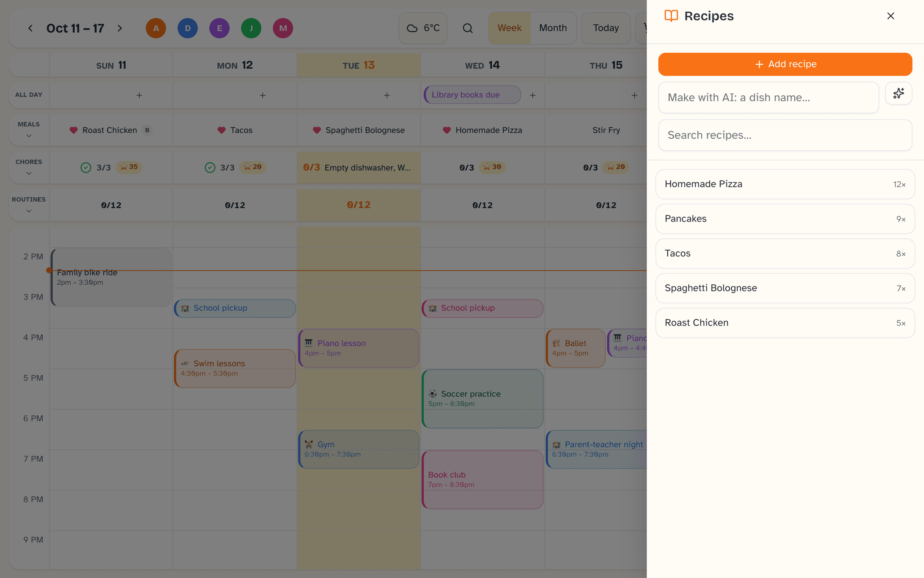The width and height of the screenshot is (924, 578).
Task: Toggle heart on Spaghetti Bolognese meal
Action: coord(317,130)
